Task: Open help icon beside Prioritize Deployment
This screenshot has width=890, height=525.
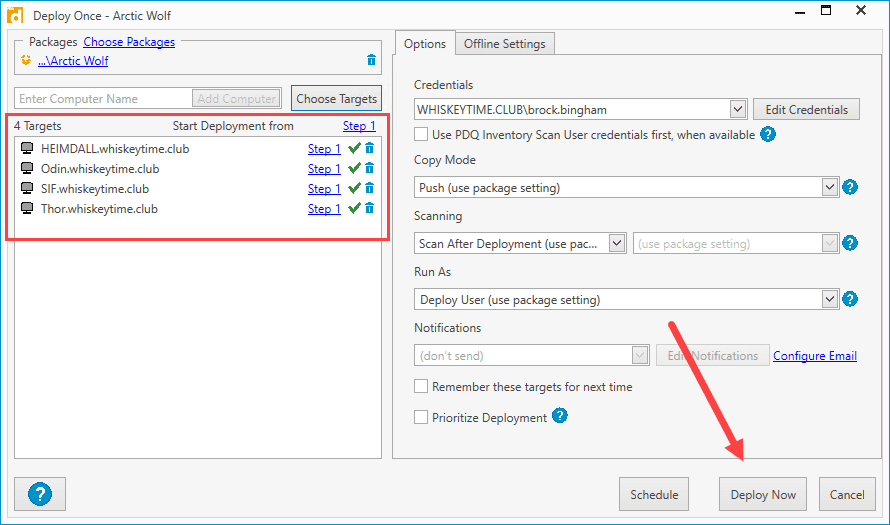Action: (x=560, y=416)
